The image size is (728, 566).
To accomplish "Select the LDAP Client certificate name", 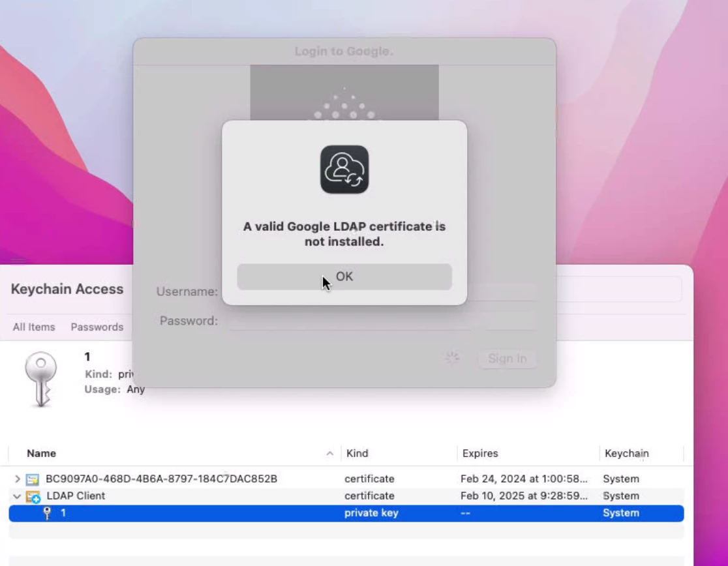I will coord(76,496).
